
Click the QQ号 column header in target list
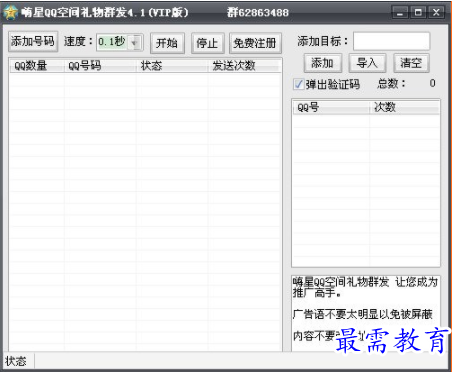click(x=331, y=107)
